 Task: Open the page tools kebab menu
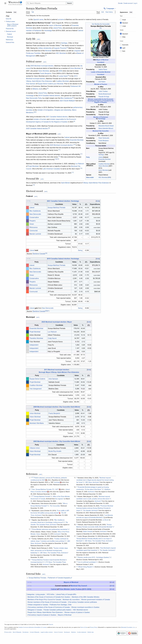coord(115,12)
